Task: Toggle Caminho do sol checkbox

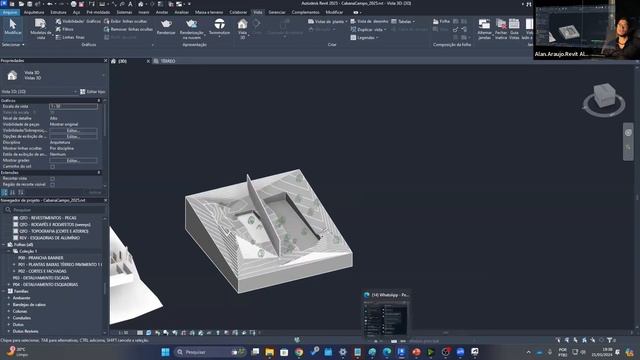Action: [x=52, y=167]
